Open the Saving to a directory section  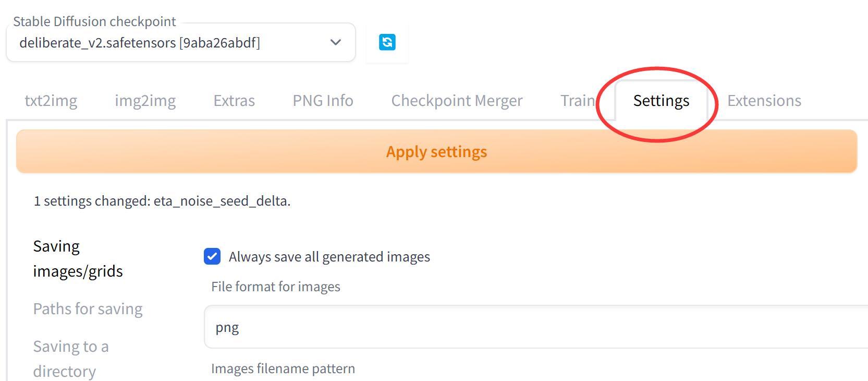click(71, 359)
